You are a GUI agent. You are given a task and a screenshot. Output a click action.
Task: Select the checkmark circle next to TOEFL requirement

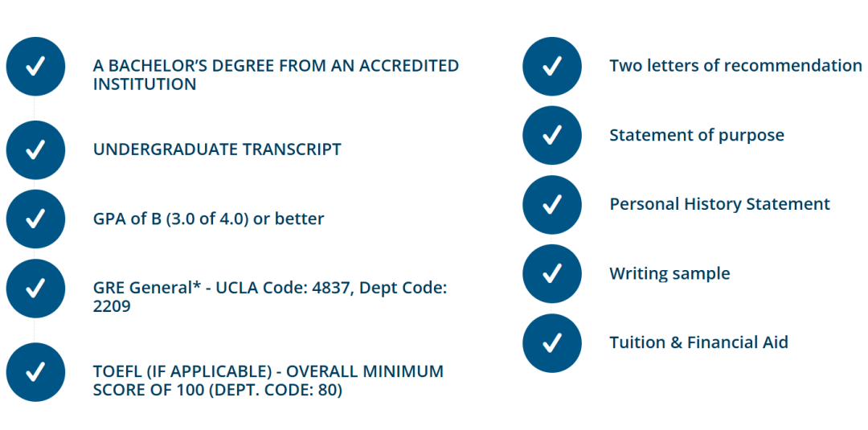[35, 372]
